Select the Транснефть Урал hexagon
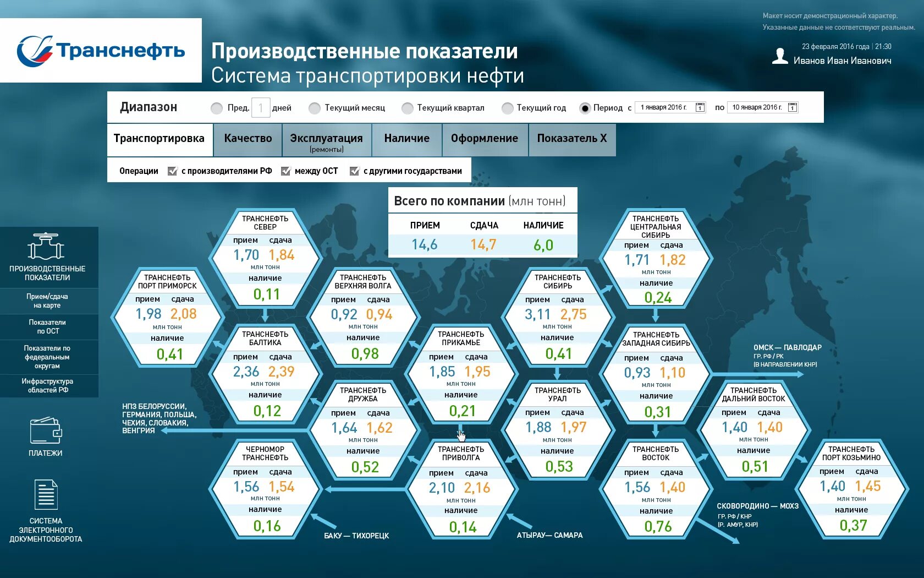This screenshot has height=578, width=924. (x=558, y=430)
